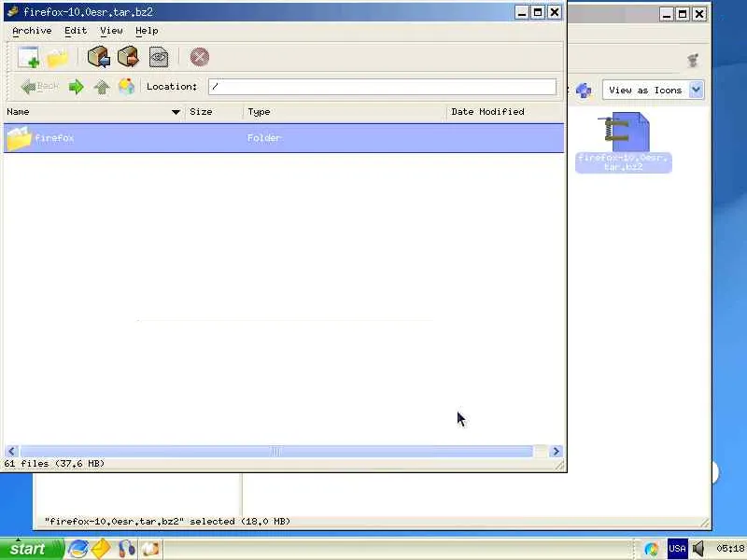
Task: Open the View menu
Action: point(111,31)
